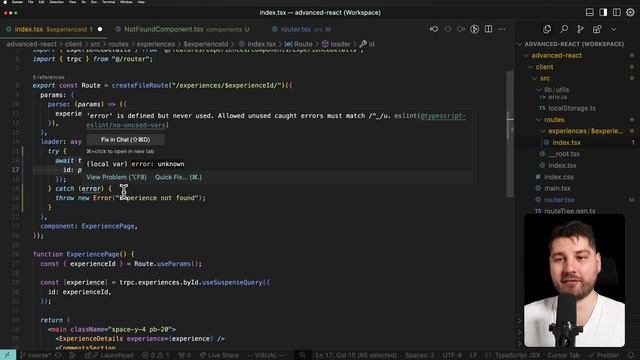Viewport: 640px width, 360px height.
Task: Open the notifications bell in status bar
Action: tap(631, 355)
